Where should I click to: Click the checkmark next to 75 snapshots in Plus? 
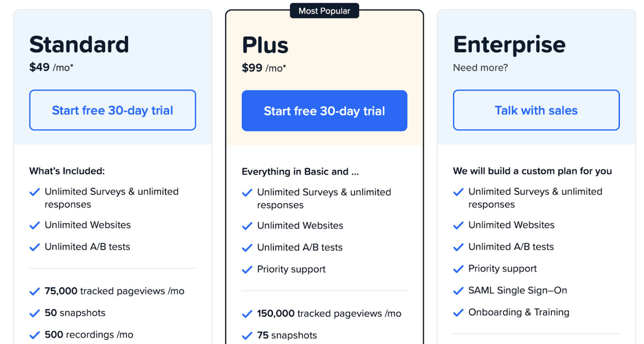[247, 336]
